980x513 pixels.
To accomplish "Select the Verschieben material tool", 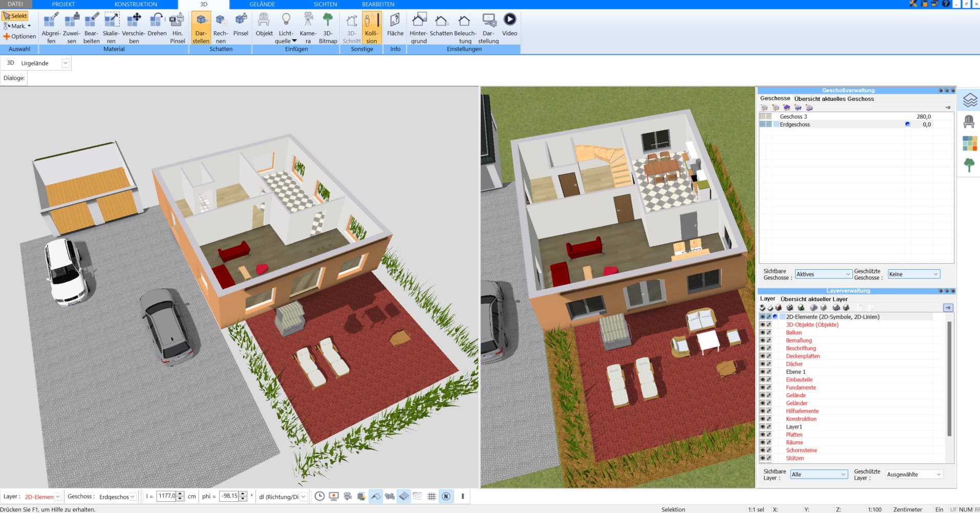I will [x=134, y=28].
